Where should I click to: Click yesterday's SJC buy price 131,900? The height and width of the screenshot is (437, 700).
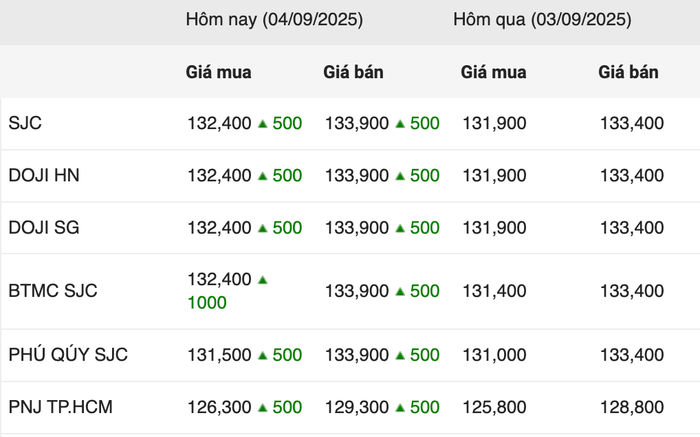point(494,123)
